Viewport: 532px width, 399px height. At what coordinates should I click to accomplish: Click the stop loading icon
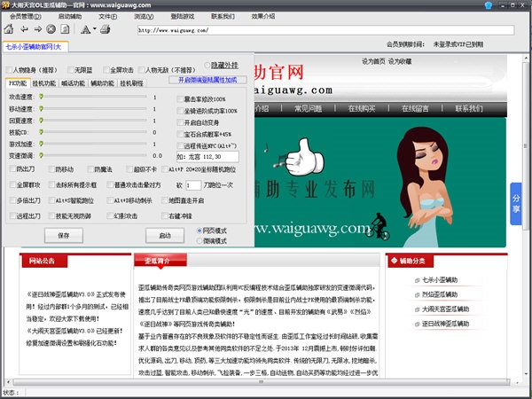pyautogui.click(x=51, y=29)
